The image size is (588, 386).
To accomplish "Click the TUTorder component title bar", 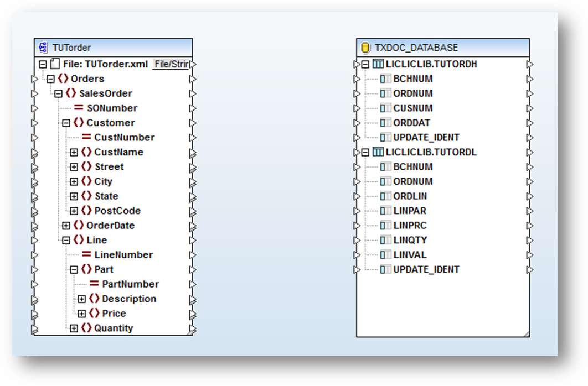I will (114, 48).
